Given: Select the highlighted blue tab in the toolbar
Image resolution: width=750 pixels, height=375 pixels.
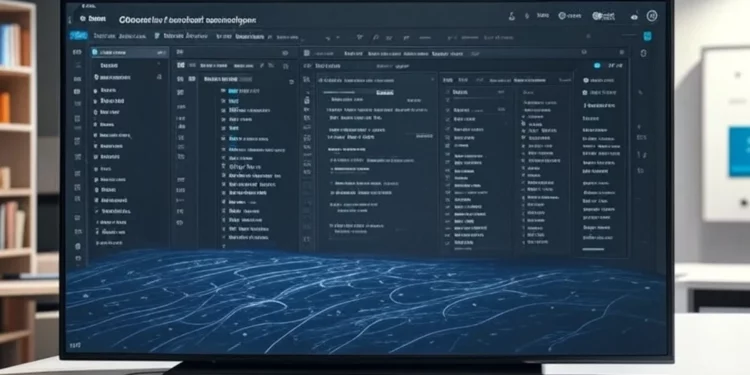Looking at the screenshot, I should click(78, 35).
